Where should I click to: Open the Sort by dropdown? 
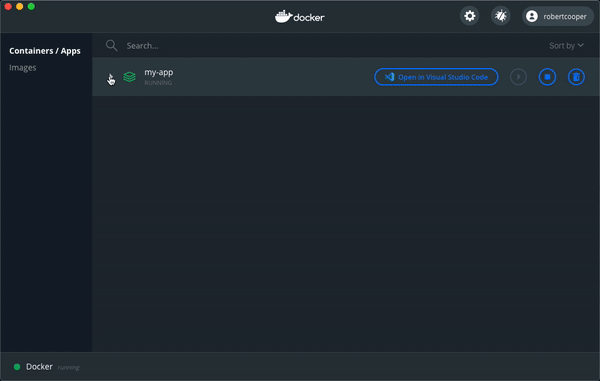pyautogui.click(x=566, y=46)
